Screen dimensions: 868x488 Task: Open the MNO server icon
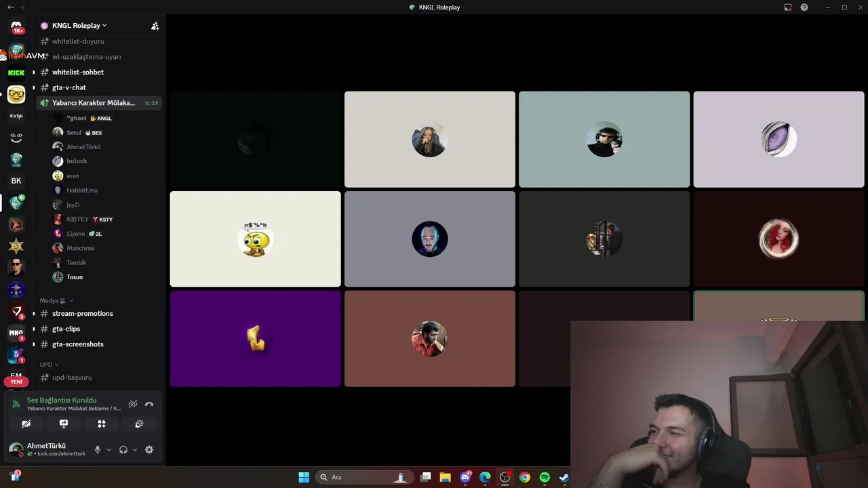click(x=16, y=333)
